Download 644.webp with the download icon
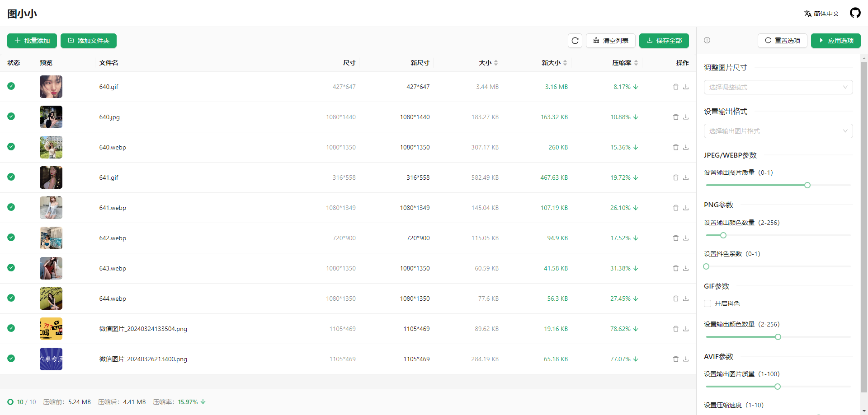Image resolution: width=868 pixels, height=415 pixels. (686, 298)
